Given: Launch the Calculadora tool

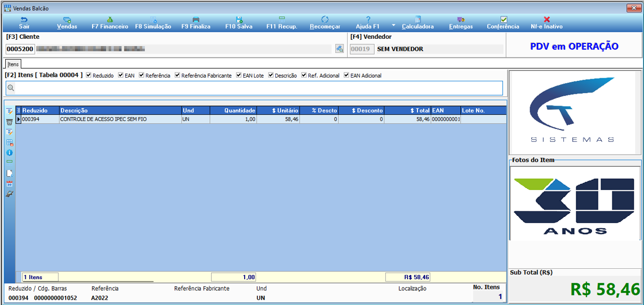Looking at the screenshot, I should (x=418, y=23).
